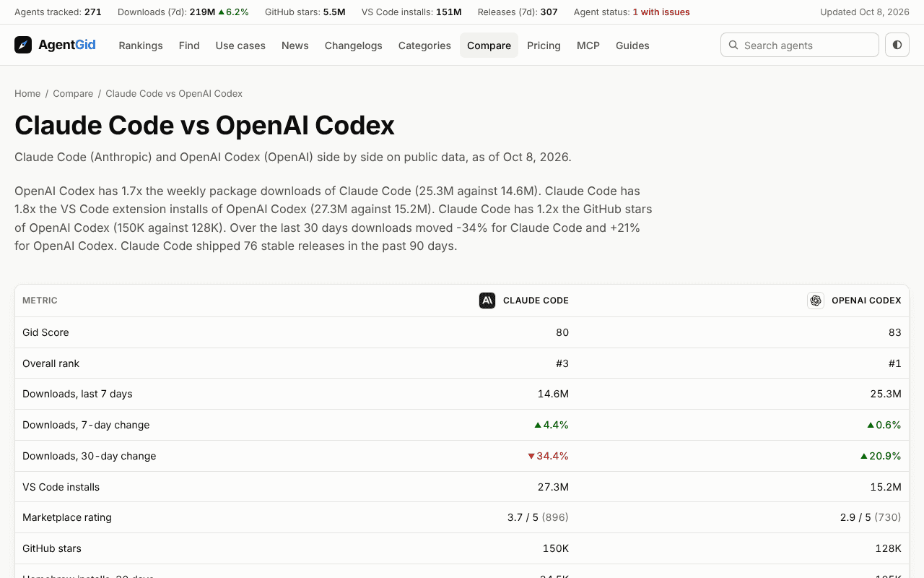
Task: Click the Home breadcrumb link
Action: [27, 93]
